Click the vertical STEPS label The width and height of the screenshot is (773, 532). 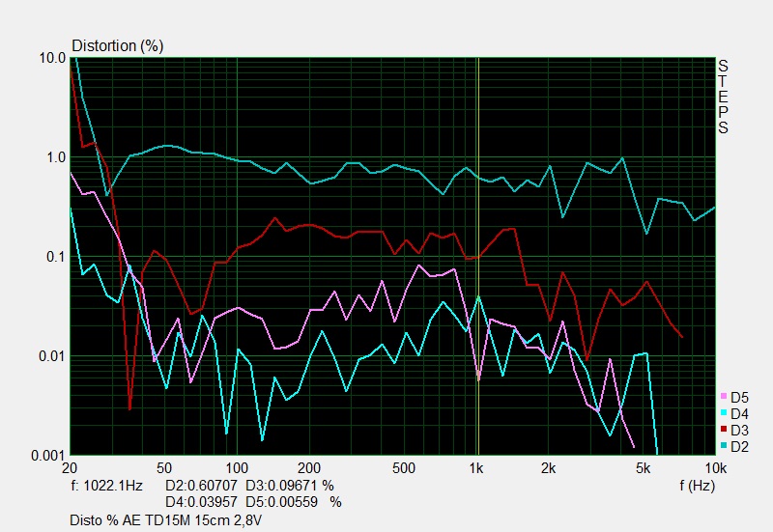tap(723, 97)
